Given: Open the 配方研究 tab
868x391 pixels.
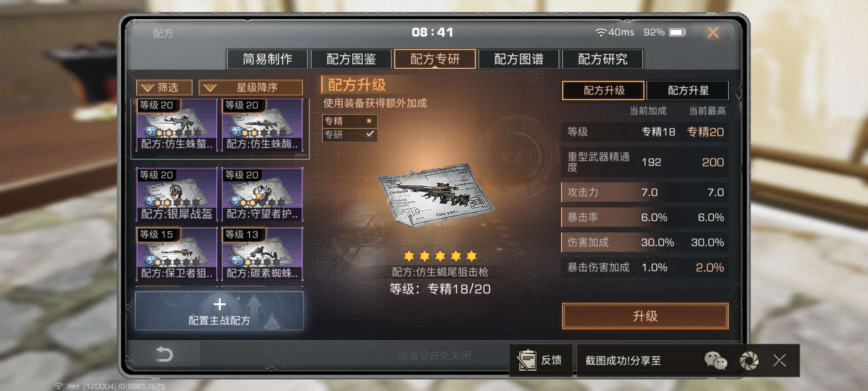Looking at the screenshot, I should coord(602,59).
